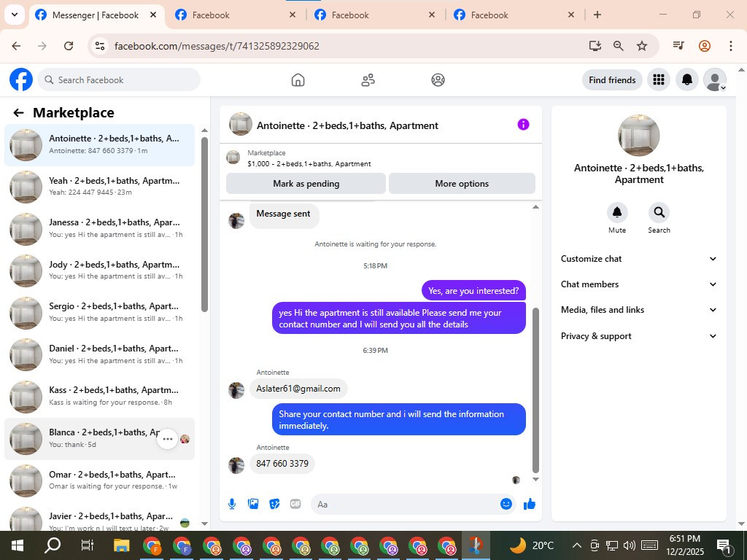Screen dimensions: 747x560
Task: Click Find friends button
Action: point(612,80)
